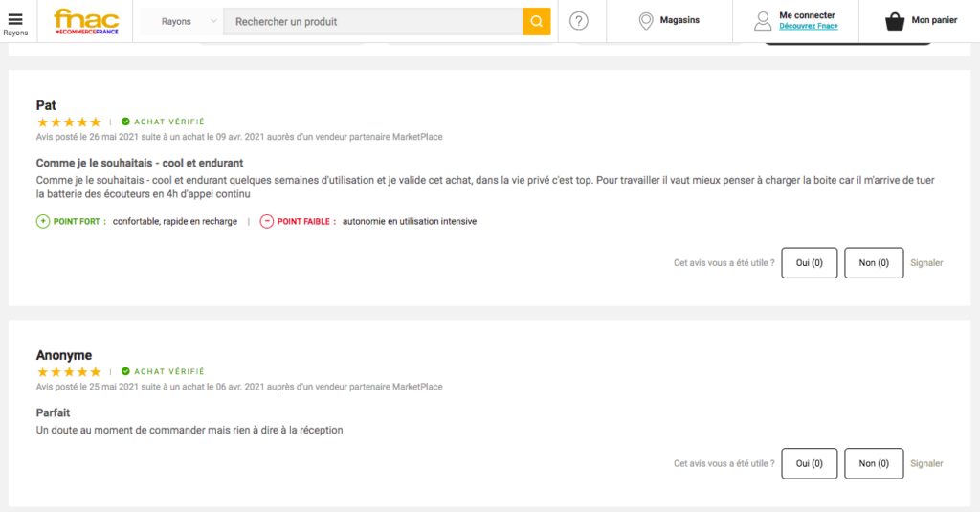Click the orange search magnifier button
Screen dimensions: 980x512
click(536, 22)
